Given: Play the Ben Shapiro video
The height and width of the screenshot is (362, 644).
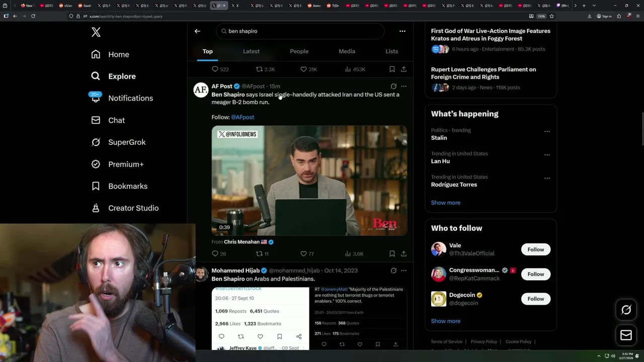Looking at the screenshot, I should coord(309,180).
